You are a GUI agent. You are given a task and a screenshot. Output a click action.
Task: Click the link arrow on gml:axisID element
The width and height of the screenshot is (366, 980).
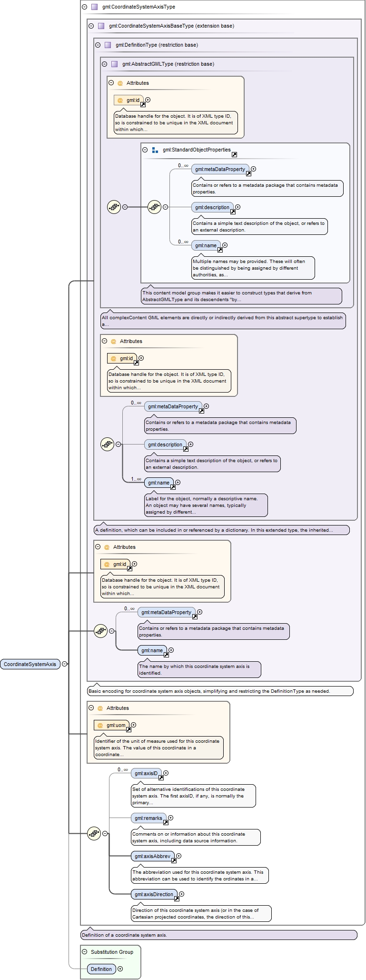(161, 778)
